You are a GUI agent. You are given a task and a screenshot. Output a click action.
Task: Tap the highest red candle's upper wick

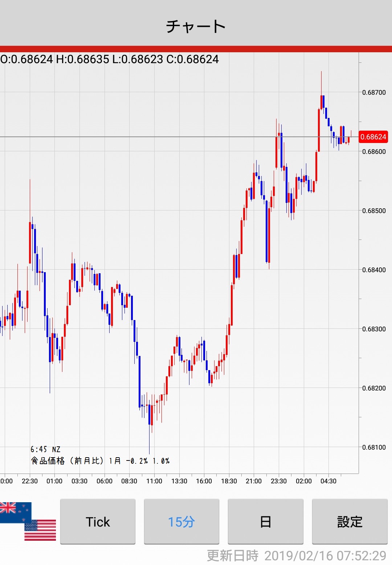(321, 83)
